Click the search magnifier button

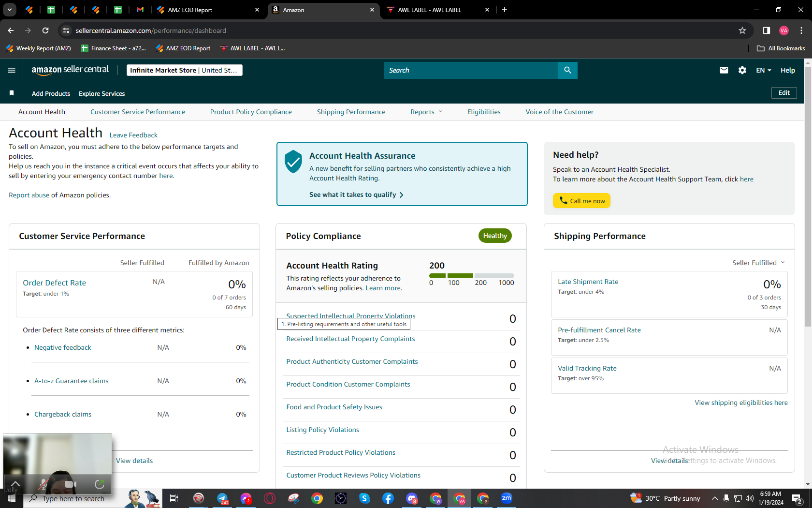click(x=567, y=70)
